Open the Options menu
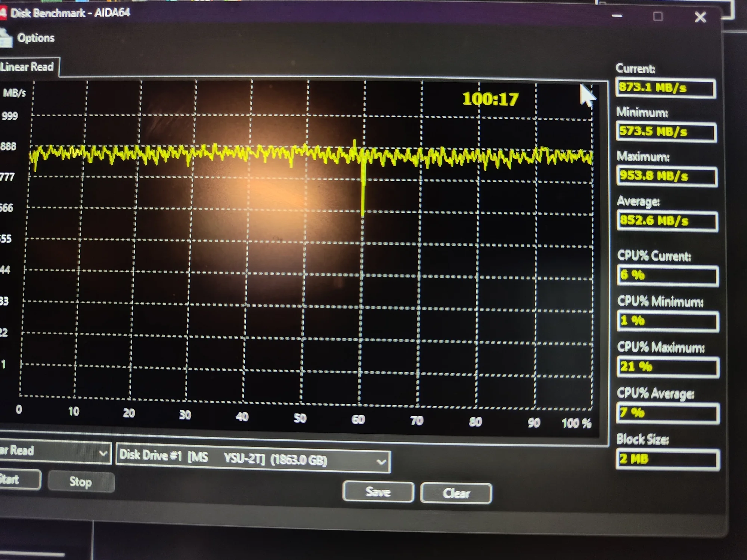 pyautogui.click(x=35, y=38)
